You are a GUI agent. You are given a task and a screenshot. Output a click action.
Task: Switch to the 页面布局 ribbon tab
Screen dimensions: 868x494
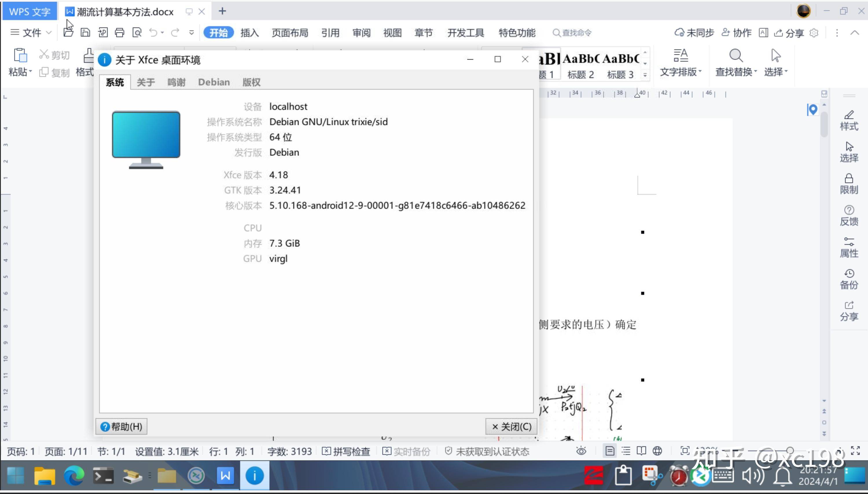(x=290, y=33)
